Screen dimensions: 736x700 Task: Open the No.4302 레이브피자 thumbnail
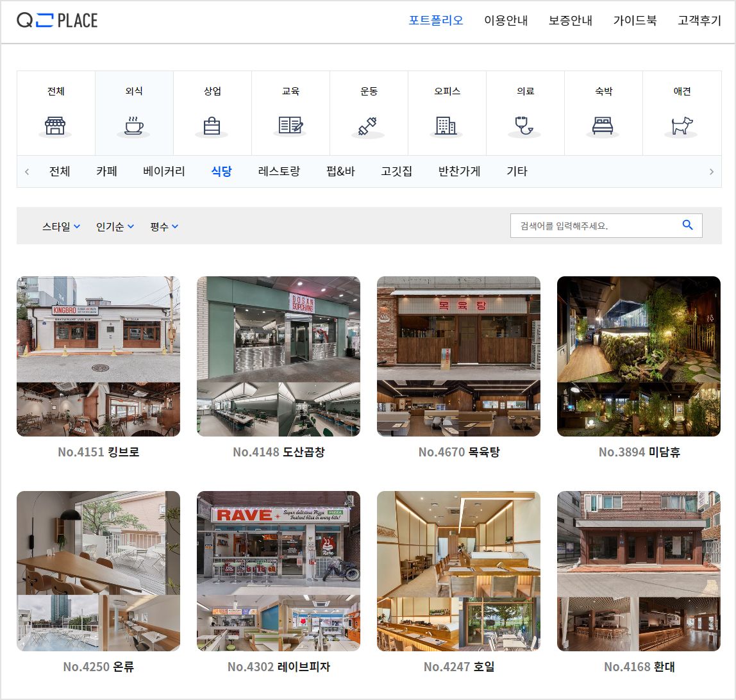tap(278, 571)
